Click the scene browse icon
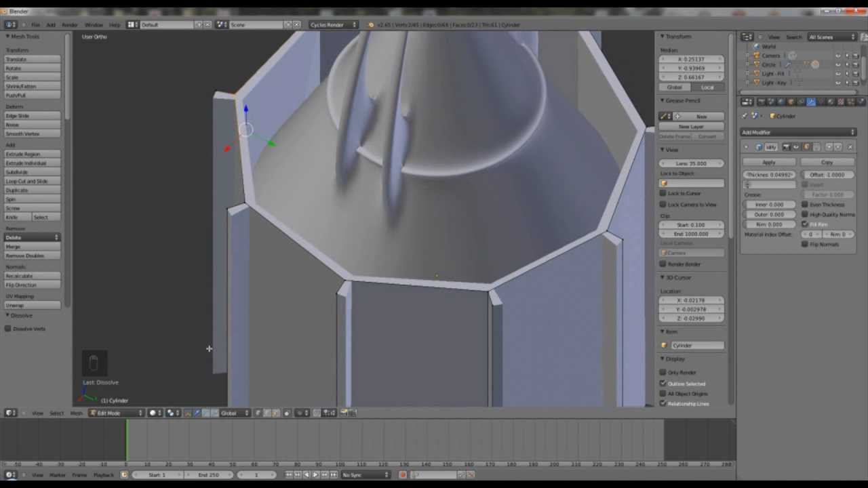The height and width of the screenshot is (488, 868). [x=221, y=24]
